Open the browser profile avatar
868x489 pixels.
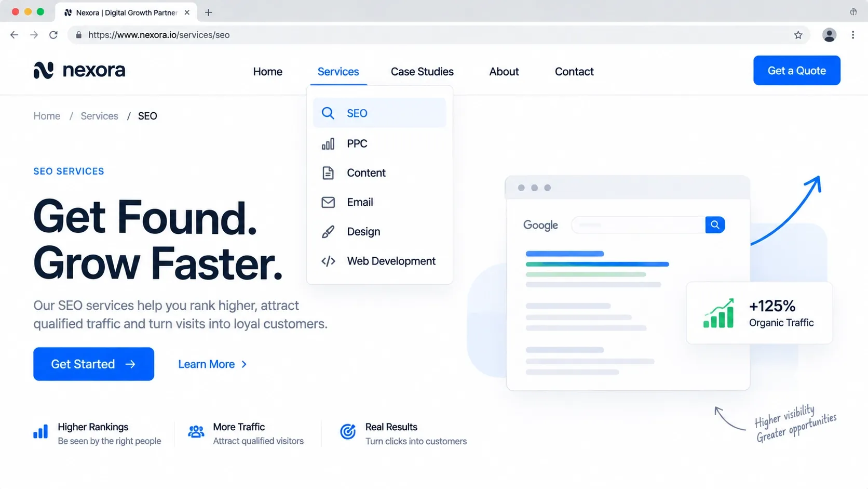829,35
